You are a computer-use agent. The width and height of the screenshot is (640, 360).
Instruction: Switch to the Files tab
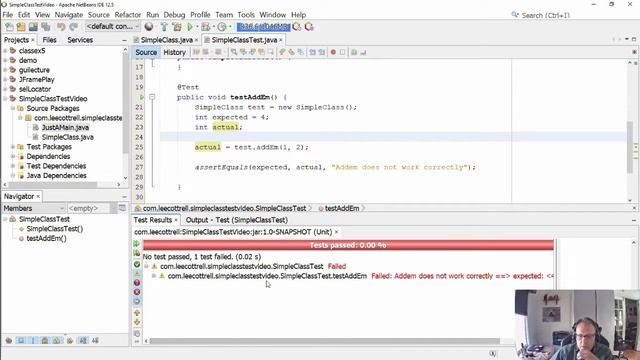click(49, 40)
